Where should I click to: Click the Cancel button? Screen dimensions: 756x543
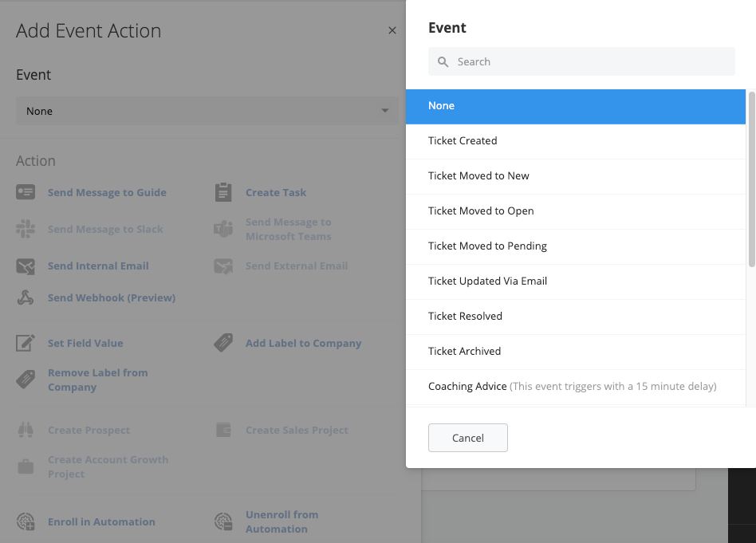[467, 438]
